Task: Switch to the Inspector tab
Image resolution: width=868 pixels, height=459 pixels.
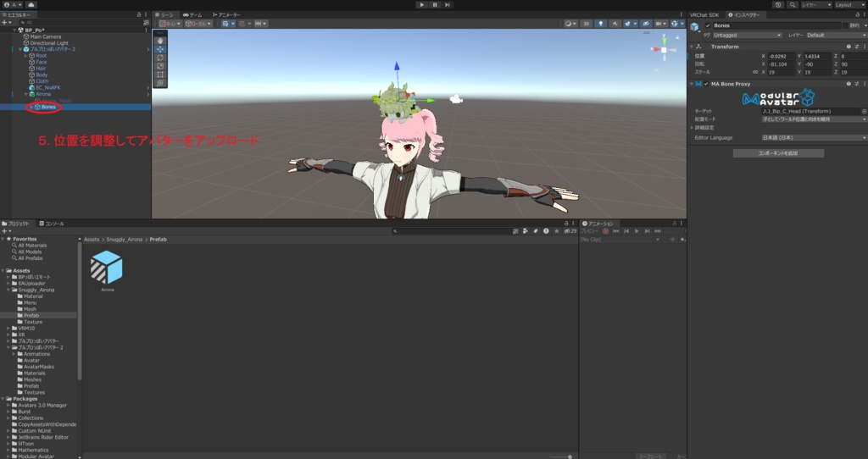Action: pyautogui.click(x=744, y=15)
